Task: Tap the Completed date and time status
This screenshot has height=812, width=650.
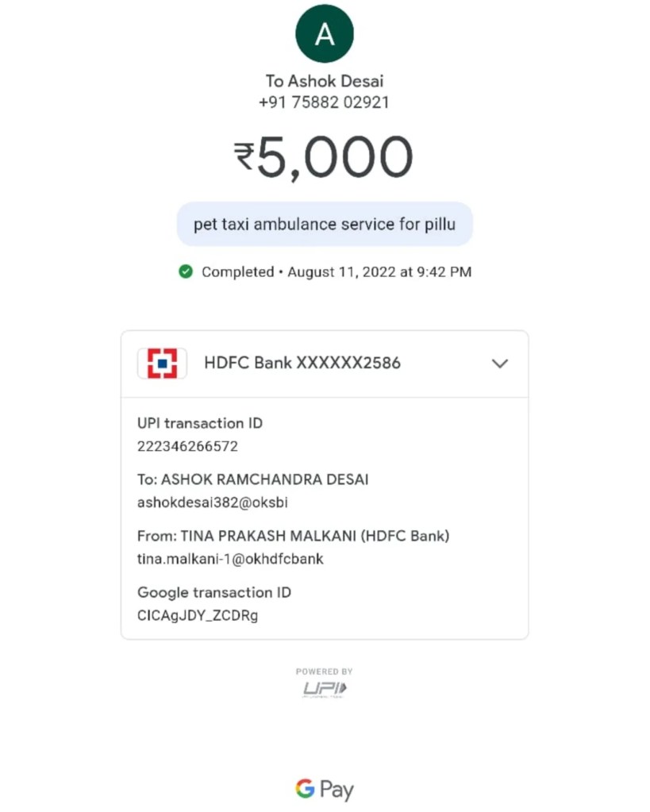Action: point(336,271)
